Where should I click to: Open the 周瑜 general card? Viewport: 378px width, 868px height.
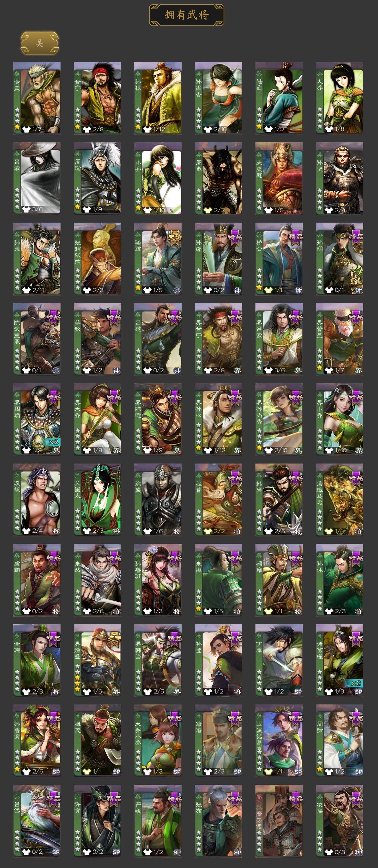click(x=97, y=178)
